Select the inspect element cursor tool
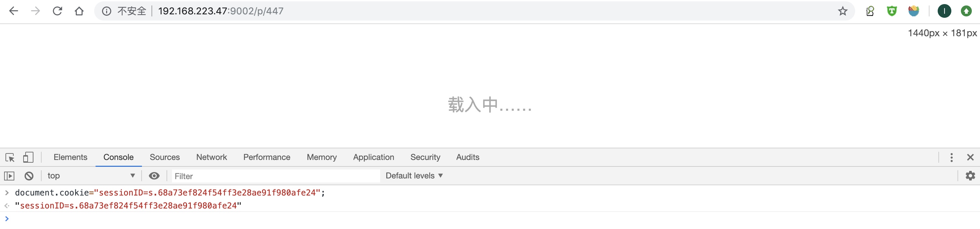Viewport: 980px width, 229px height. [x=10, y=157]
